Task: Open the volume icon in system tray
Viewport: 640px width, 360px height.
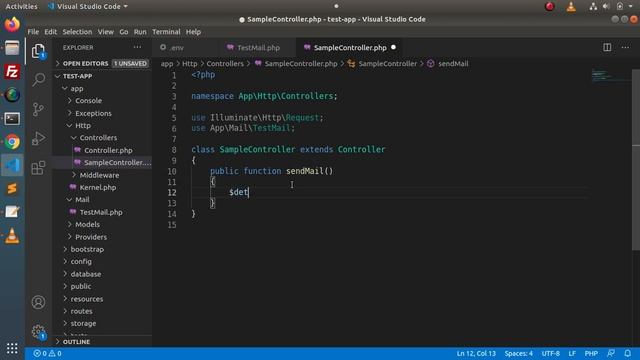Action: (606, 7)
